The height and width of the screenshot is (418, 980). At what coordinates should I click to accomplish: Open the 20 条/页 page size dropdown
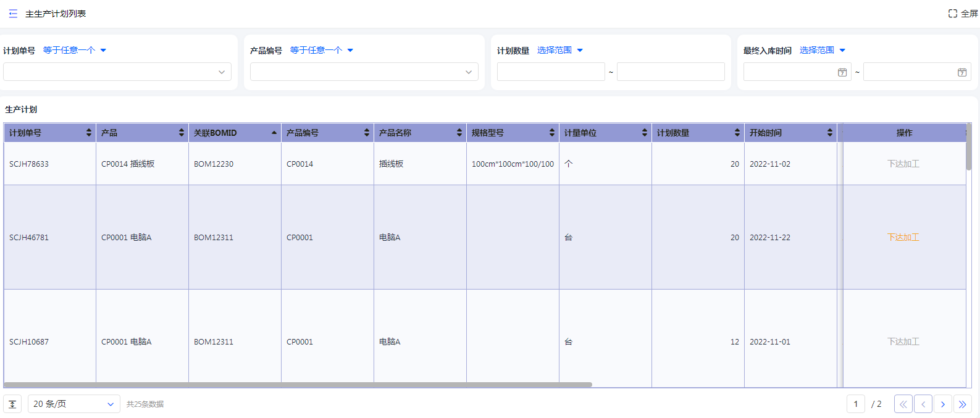pos(73,404)
